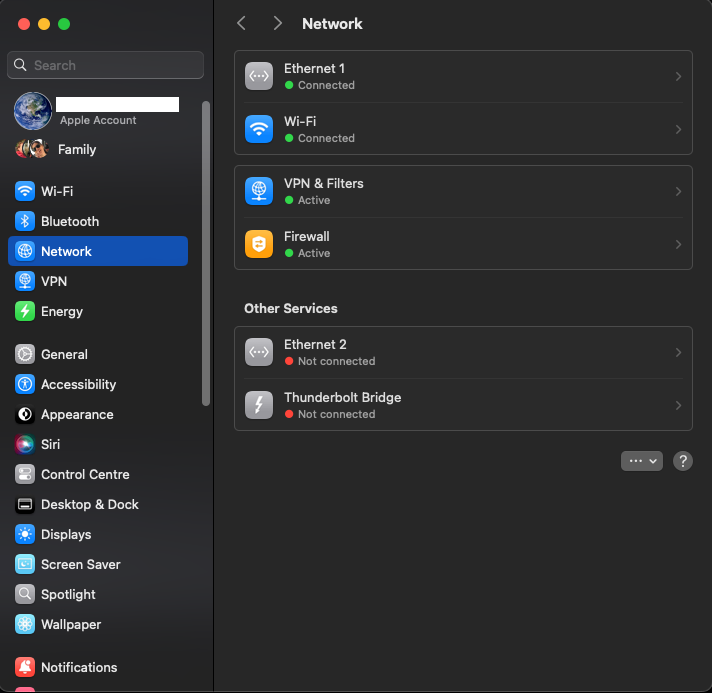The image size is (712, 693).
Task: Click the Family avatars icon
Action: click(32, 149)
